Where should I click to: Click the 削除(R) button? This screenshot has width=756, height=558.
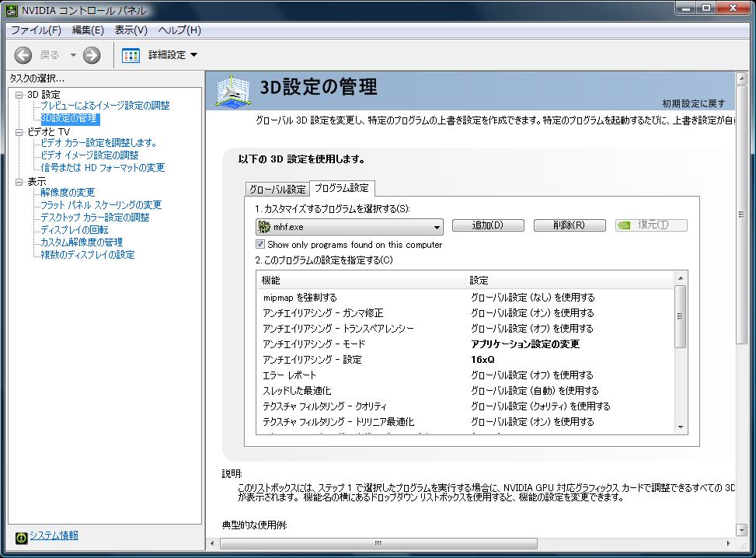[570, 225]
